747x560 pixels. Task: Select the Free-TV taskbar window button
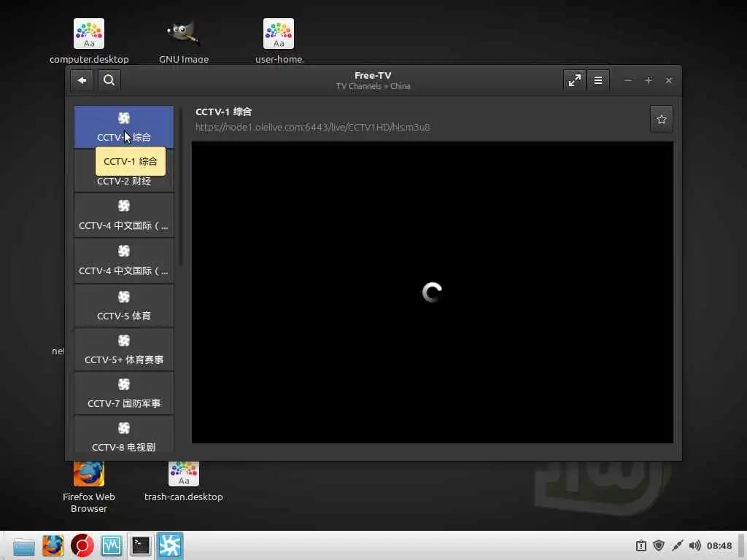point(170,545)
